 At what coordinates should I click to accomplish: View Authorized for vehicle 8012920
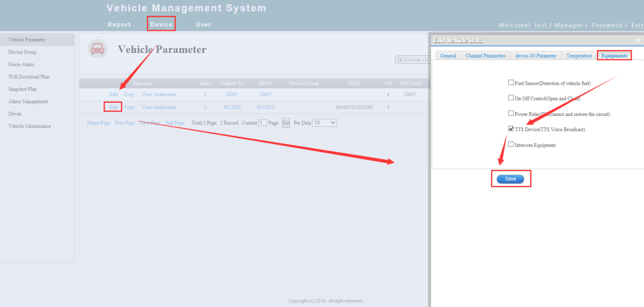pos(159,107)
